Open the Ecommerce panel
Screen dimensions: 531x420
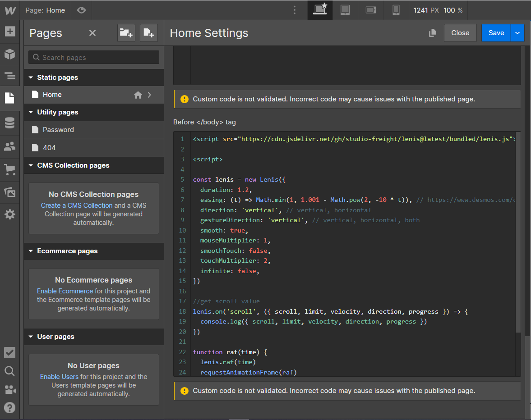(9, 169)
